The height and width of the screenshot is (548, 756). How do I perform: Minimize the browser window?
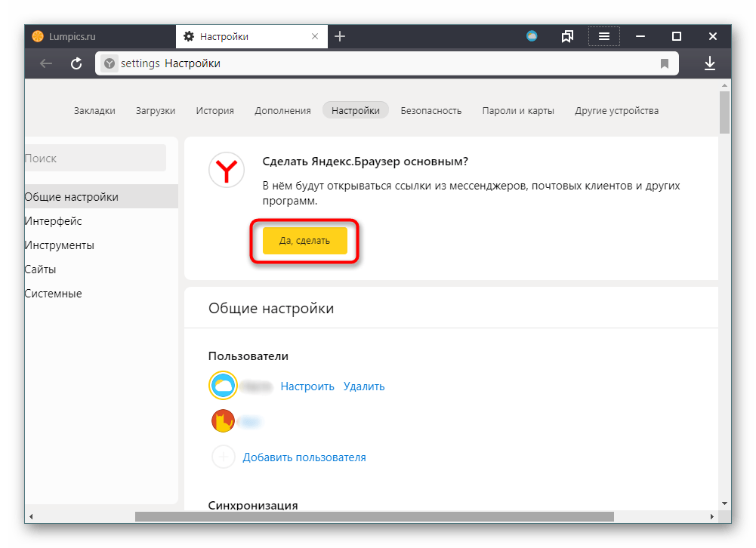point(640,37)
